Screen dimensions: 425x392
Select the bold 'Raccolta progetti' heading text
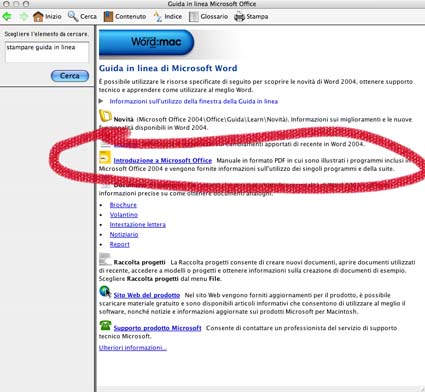click(139, 262)
